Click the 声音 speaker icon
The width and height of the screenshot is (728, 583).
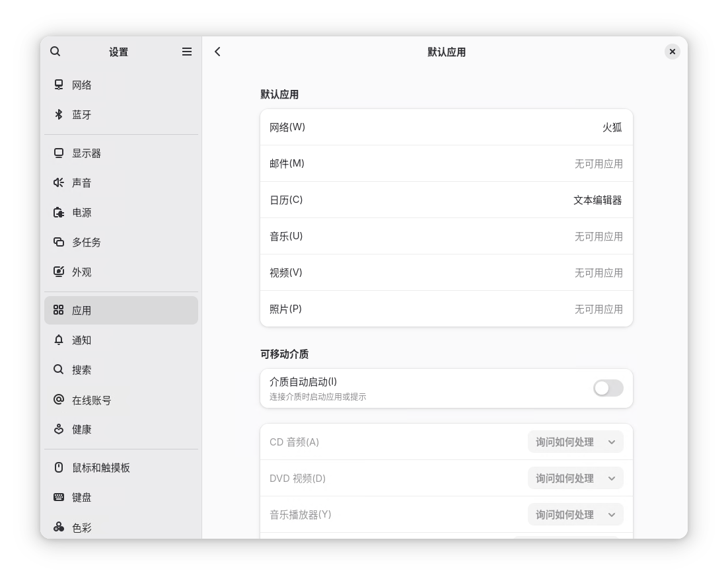58,183
